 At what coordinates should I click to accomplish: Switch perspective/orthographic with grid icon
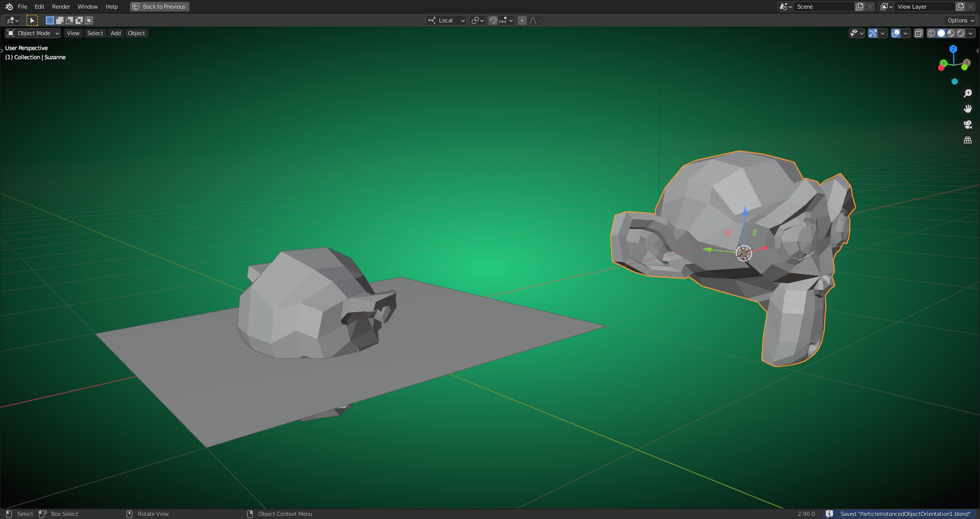pyautogui.click(x=967, y=140)
